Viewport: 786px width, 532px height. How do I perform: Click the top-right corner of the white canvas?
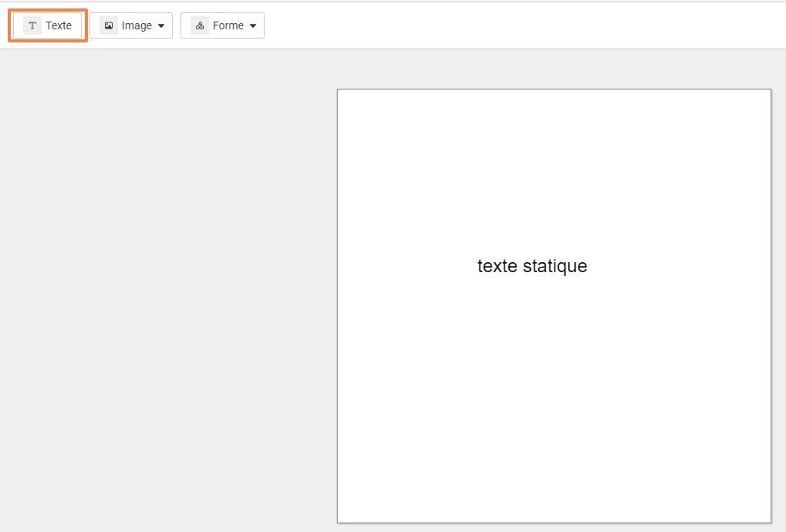(768, 92)
